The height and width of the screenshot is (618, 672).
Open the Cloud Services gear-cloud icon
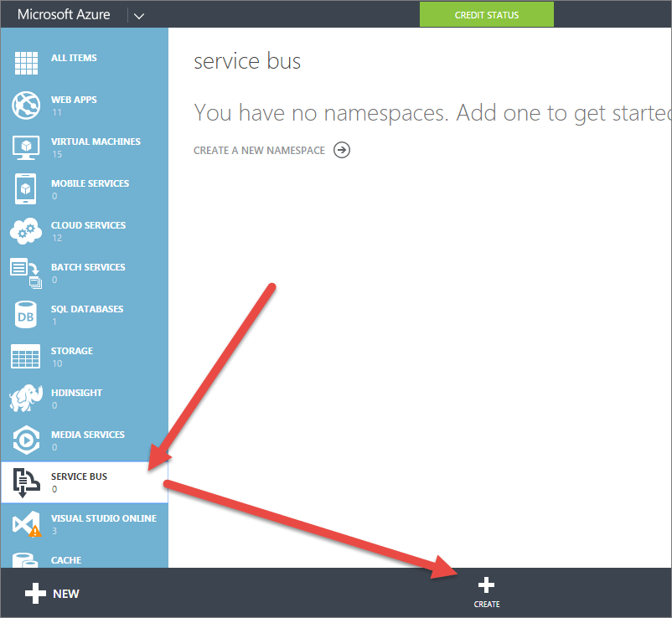(26, 231)
